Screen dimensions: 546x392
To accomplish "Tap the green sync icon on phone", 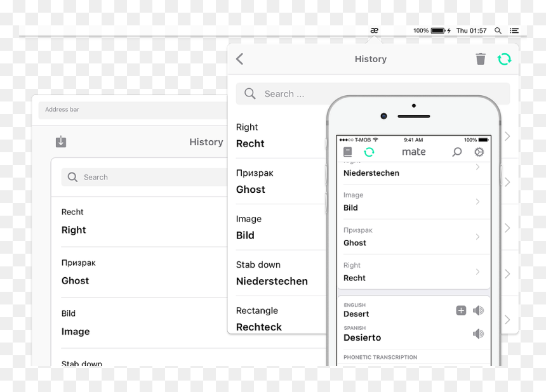I will point(369,152).
